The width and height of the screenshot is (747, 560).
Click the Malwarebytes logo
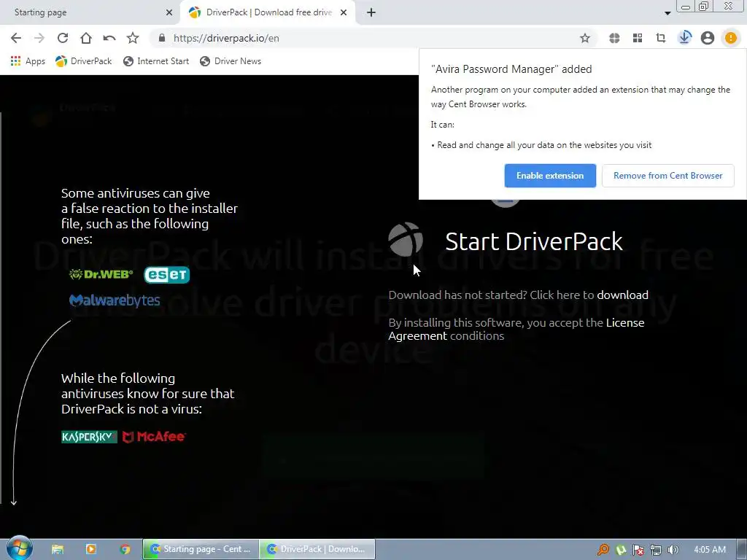coord(115,300)
